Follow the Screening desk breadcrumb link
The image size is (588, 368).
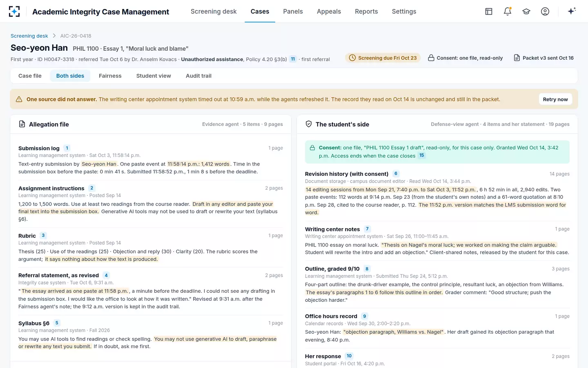(29, 36)
